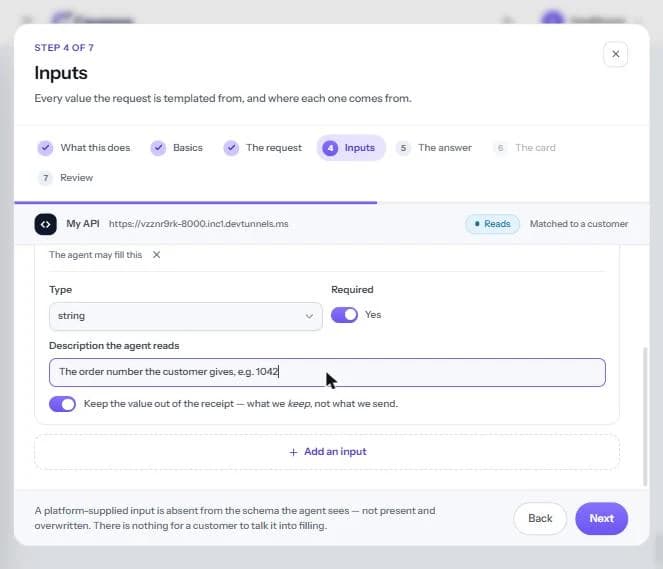This screenshot has height=569, width=663.
Task: Switch to 'The request' step
Action: 263,148
